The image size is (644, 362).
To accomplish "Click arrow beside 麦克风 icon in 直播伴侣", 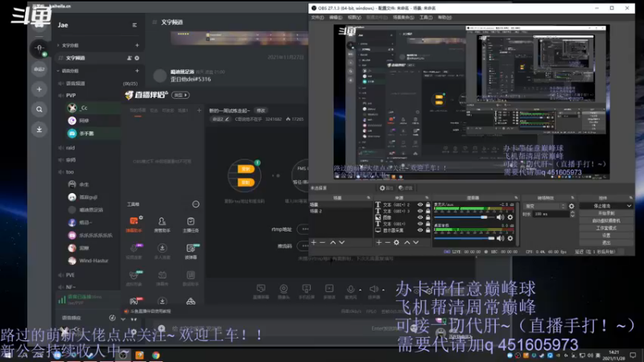I will 360,290.
